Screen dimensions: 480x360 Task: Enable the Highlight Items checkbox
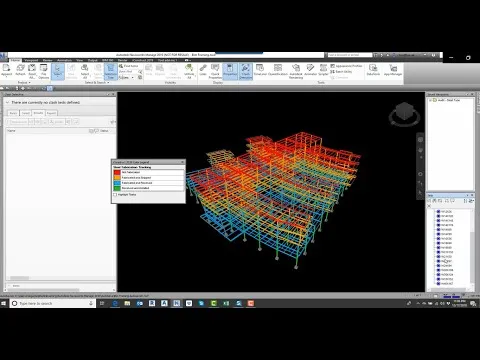coord(115,195)
